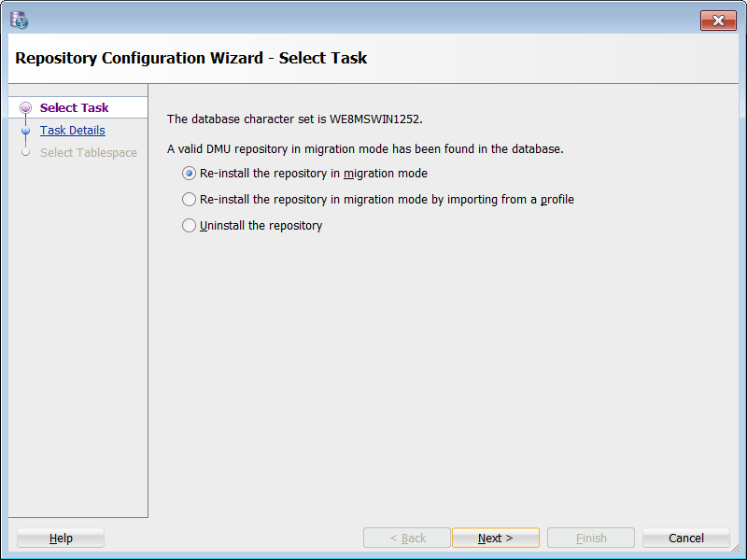This screenshot has height=560, width=747.
Task: Cancel the Repository Configuration Wizard
Action: (686, 539)
